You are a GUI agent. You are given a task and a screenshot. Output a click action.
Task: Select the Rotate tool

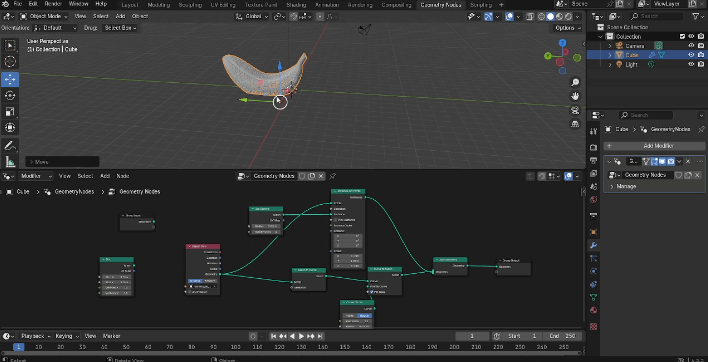[10, 96]
